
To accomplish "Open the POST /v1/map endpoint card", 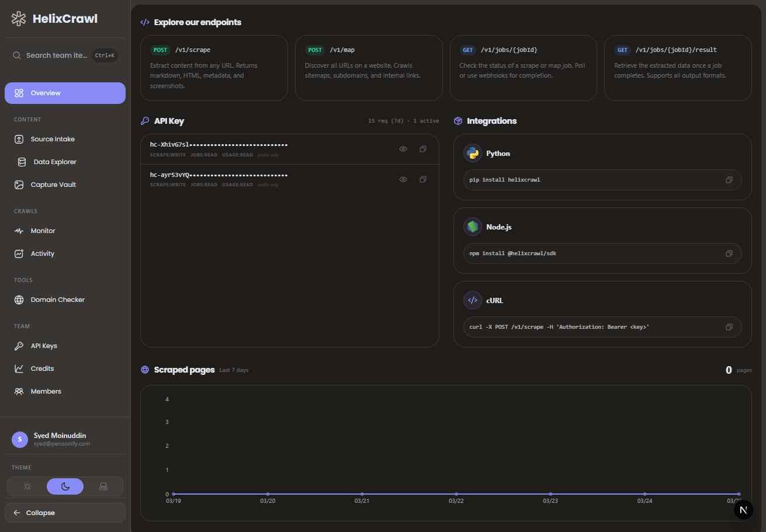I will pos(369,68).
